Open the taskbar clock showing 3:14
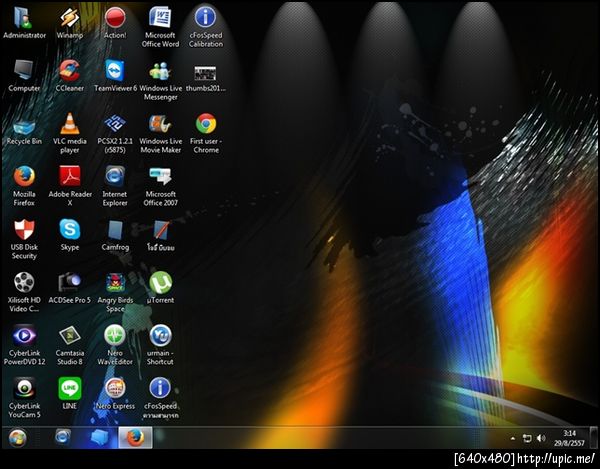 coord(569,438)
